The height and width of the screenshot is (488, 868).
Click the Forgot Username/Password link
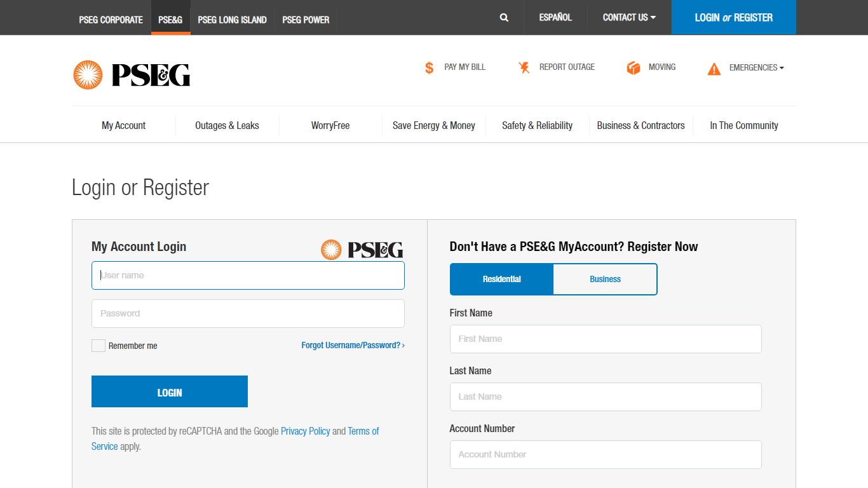coord(353,345)
